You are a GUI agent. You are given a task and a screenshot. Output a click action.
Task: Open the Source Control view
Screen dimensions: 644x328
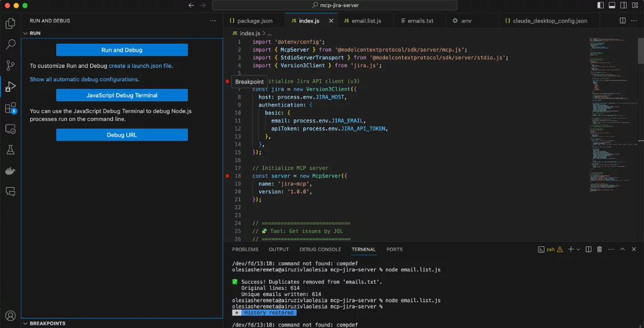[x=10, y=66]
